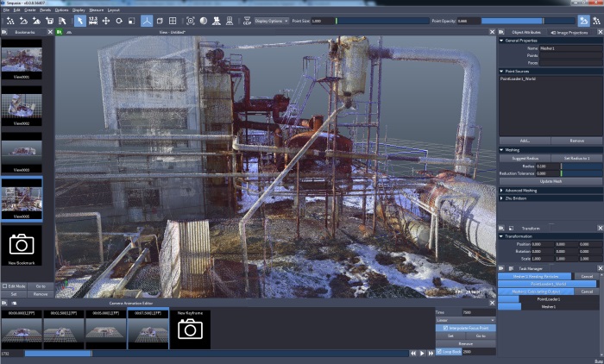Open the Linear interpolation dropdown
604x364 pixels.
pyautogui.click(x=465, y=320)
